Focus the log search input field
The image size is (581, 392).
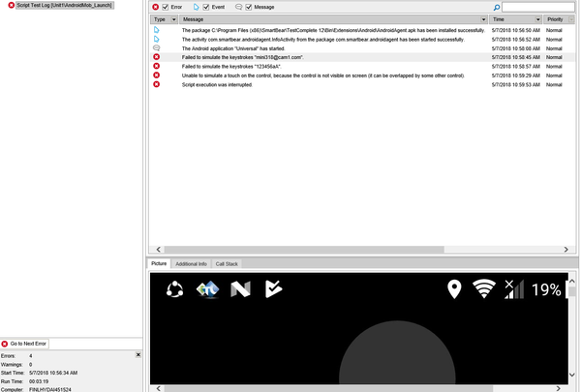point(538,7)
